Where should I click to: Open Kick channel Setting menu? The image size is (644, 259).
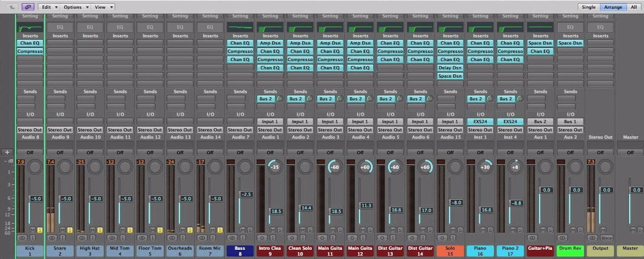30,16
